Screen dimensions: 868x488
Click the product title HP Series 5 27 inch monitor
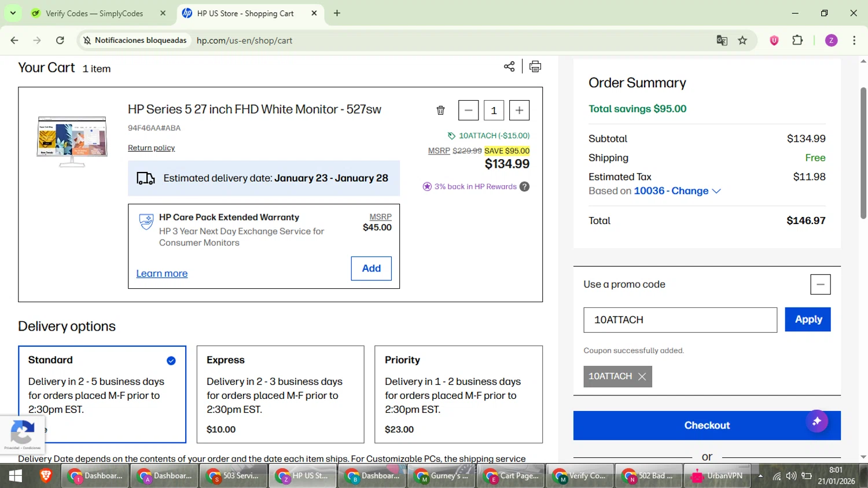[x=255, y=109]
